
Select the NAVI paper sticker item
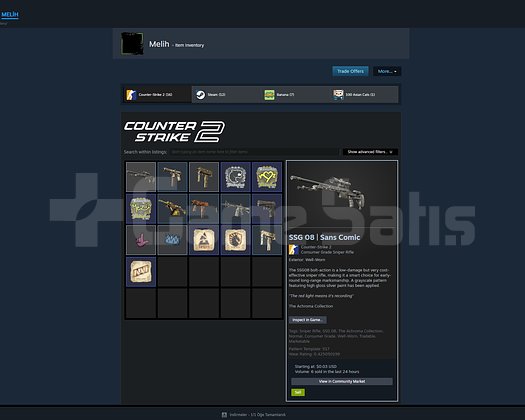click(141, 272)
